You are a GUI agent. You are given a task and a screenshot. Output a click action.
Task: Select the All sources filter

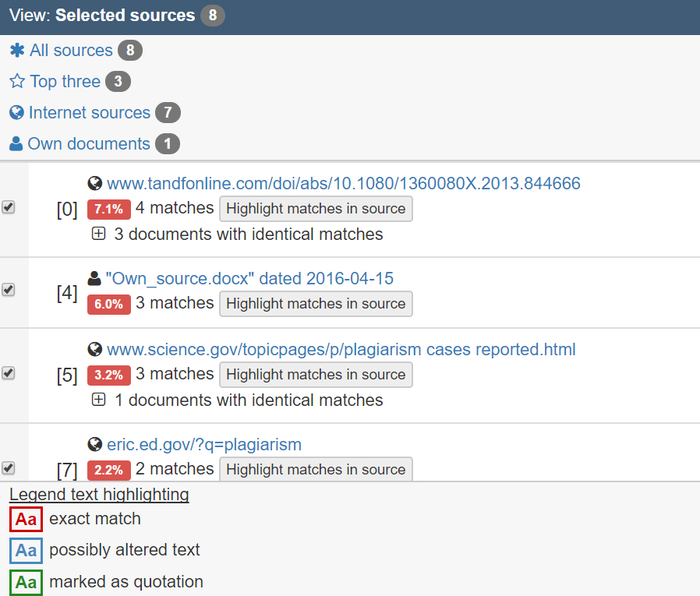pyautogui.click(x=71, y=51)
